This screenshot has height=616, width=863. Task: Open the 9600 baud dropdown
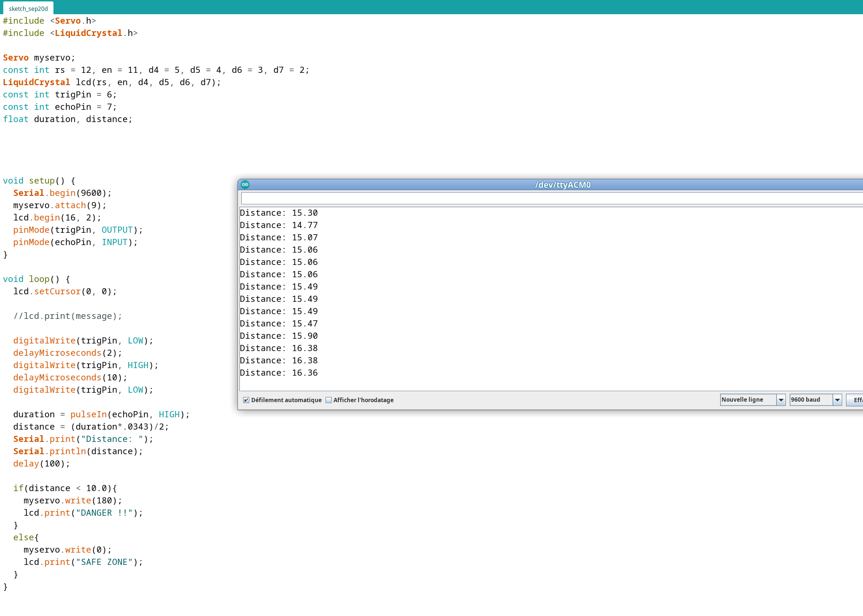pos(816,400)
